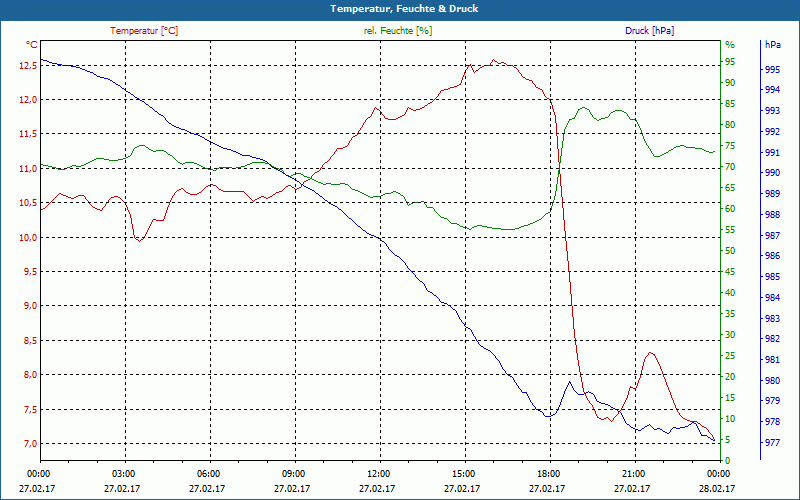Click the 10,0 tick on the temperature axis
The image size is (800, 500).
[x=28, y=238]
